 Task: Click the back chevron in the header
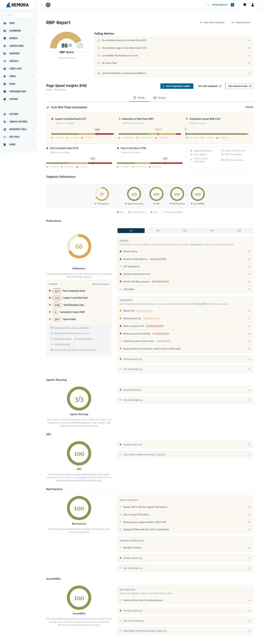(x=42, y=5)
